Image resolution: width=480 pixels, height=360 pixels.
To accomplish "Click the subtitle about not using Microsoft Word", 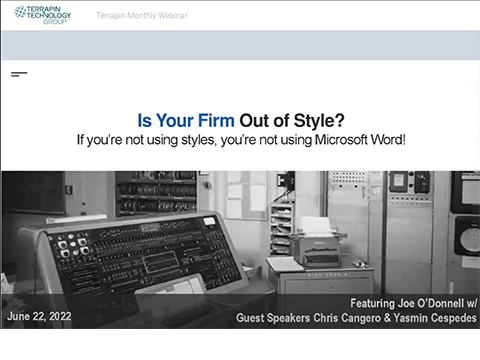I will (241, 140).
